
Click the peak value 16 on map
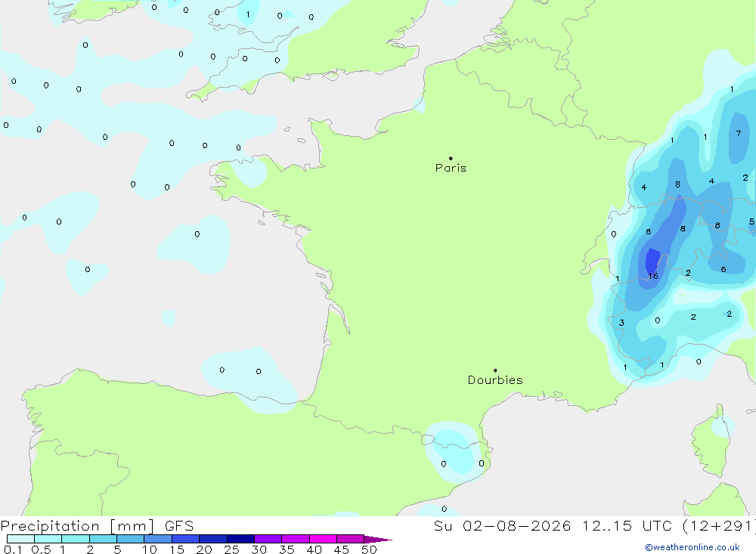coord(653,276)
